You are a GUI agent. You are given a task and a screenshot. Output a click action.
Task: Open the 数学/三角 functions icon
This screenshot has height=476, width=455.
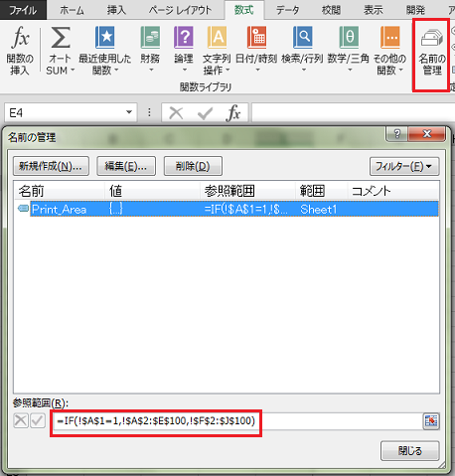coord(349,38)
